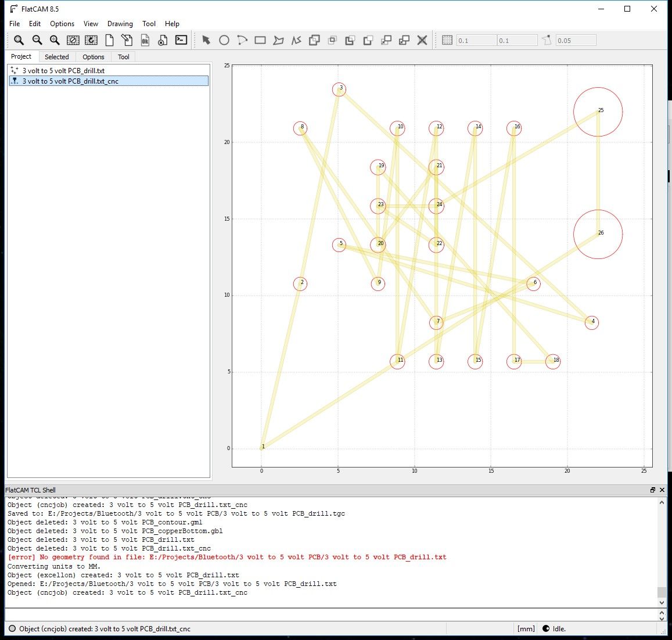This screenshot has width=672, height=640.
Task: Open the TCL shell console icon
Action: (x=181, y=40)
